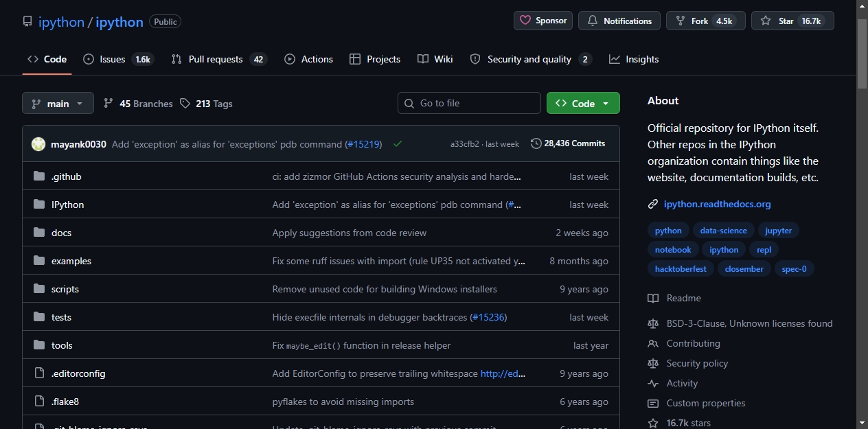The image size is (868, 429).
Task: Click the fork icon in Fork button
Action: [681, 21]
